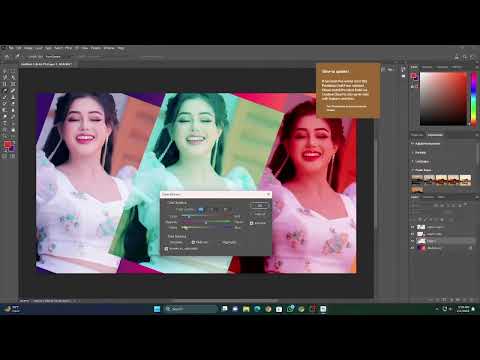Image resolution: width=480 pixels, height=360 pixels.
Task: Select the Lasso tool
Action: click(x=5, y=77)
